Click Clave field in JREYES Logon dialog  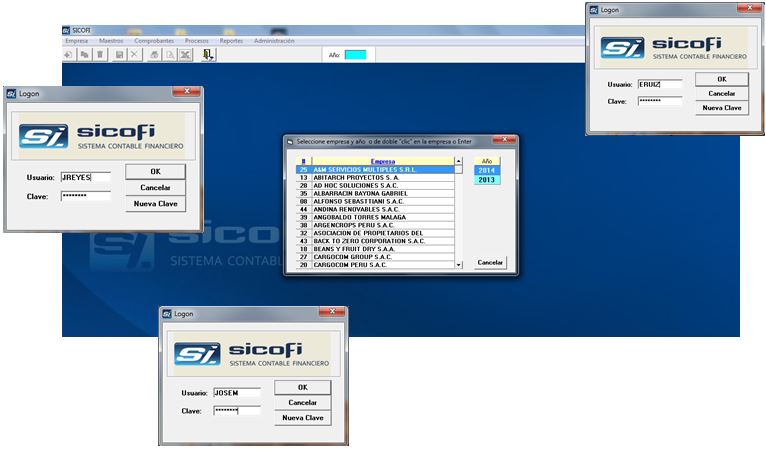coord(85,196)
